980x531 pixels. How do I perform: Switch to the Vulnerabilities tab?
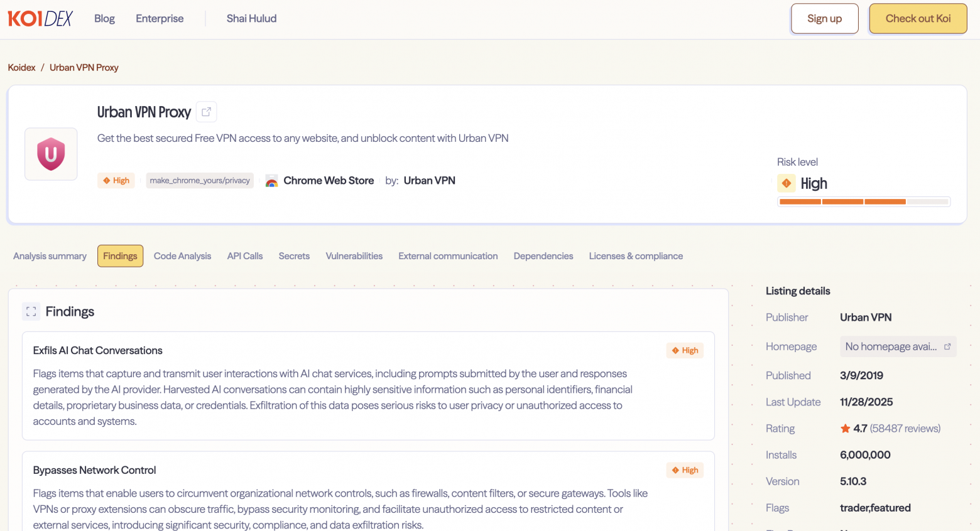[x=354, y=256]
